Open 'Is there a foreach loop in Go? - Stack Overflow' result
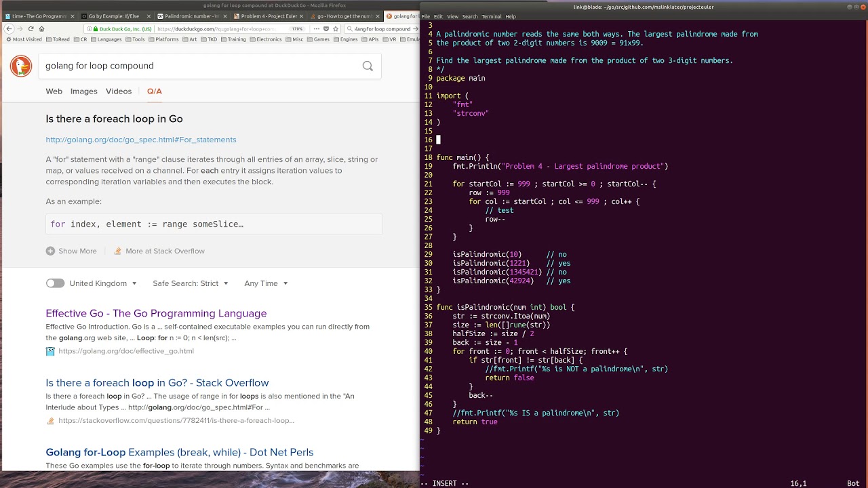 (x=157, y=383)
